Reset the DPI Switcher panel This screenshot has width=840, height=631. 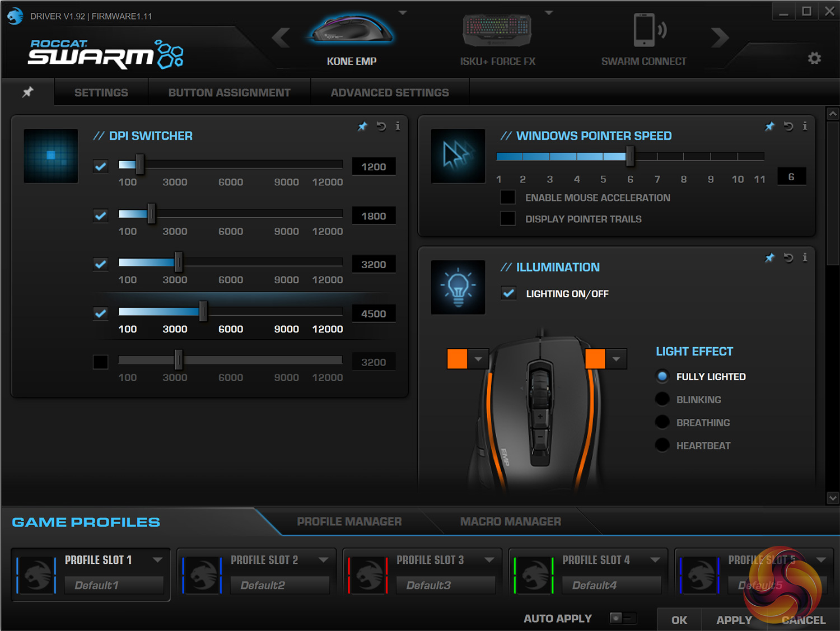(381, 127)
